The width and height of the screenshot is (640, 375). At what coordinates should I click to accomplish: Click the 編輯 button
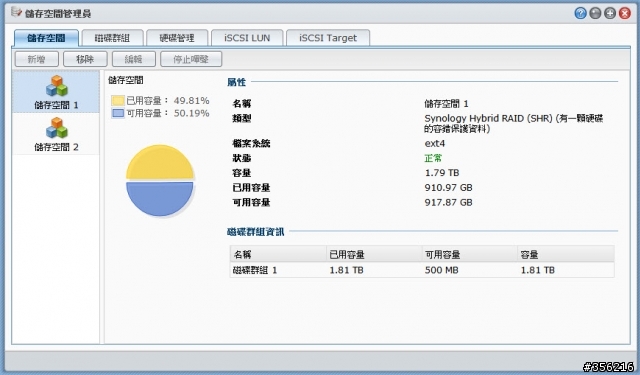133,59
